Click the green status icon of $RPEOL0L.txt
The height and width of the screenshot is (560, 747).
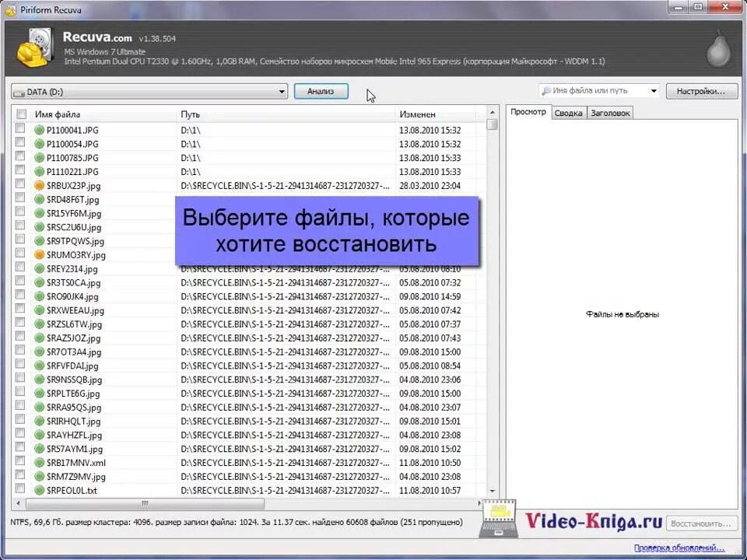(x=40, y=491)
